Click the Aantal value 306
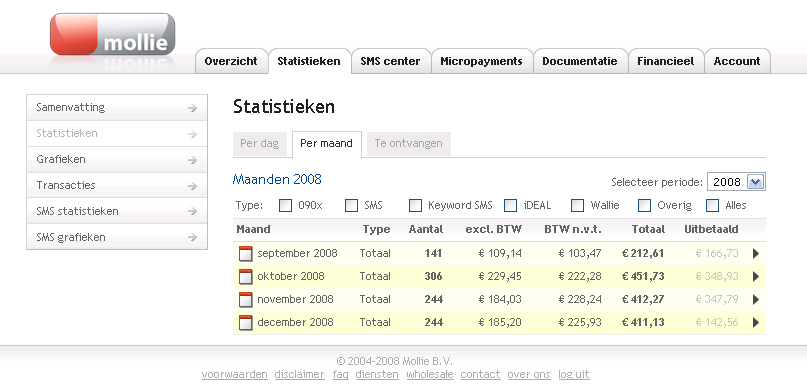Viewport: 807px width, 392px height. pos(433,277)
